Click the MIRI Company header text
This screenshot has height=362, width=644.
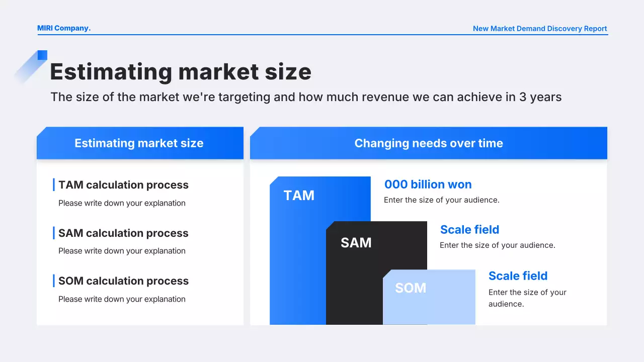64,28
